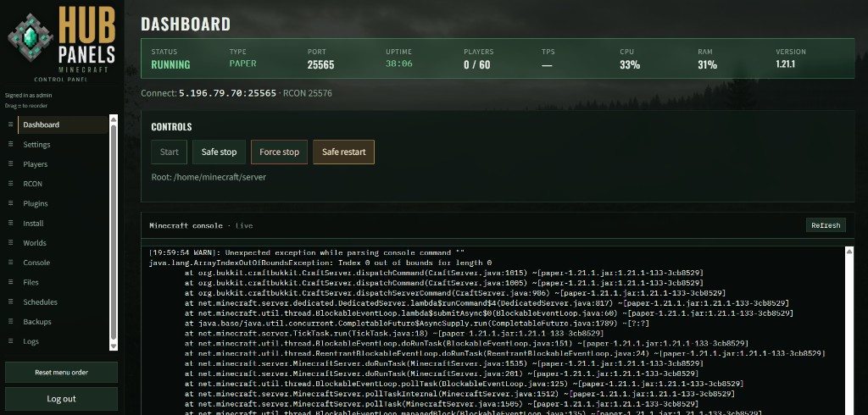Click the TPS dash value
Screen dimensions: 868x415
547,64
